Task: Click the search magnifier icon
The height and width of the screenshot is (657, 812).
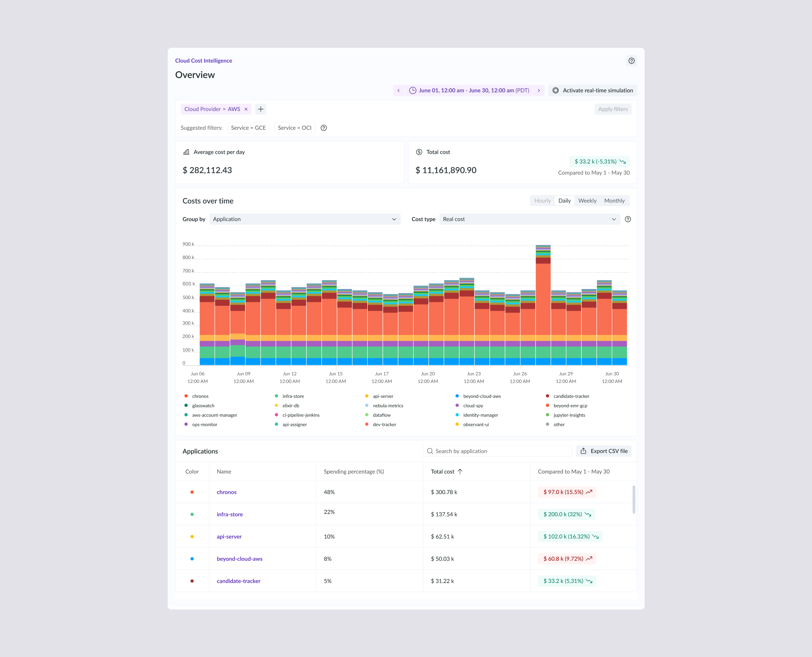Action: 430,451
